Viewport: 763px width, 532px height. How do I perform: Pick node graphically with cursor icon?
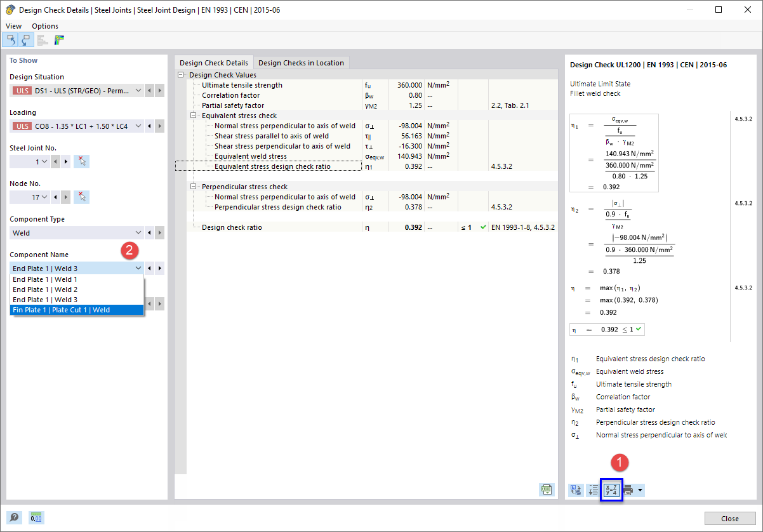click(x=81, y=197)
